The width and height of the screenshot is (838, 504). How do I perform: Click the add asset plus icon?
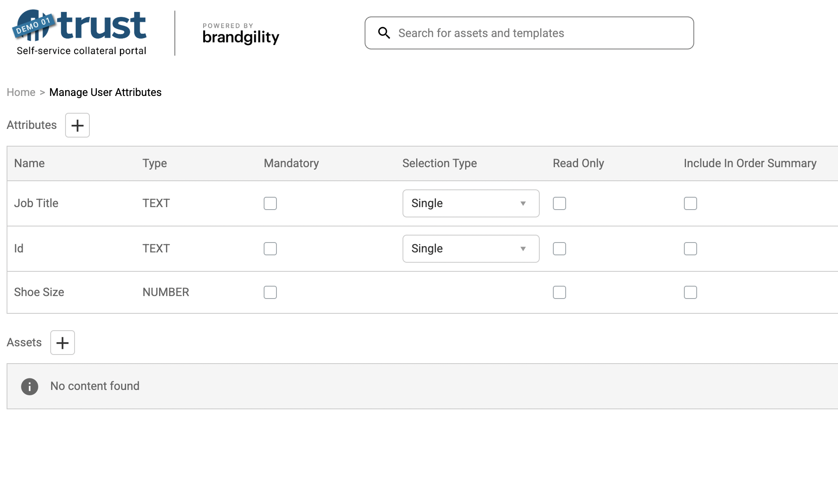pyautogui.click(x=63, y=343)
